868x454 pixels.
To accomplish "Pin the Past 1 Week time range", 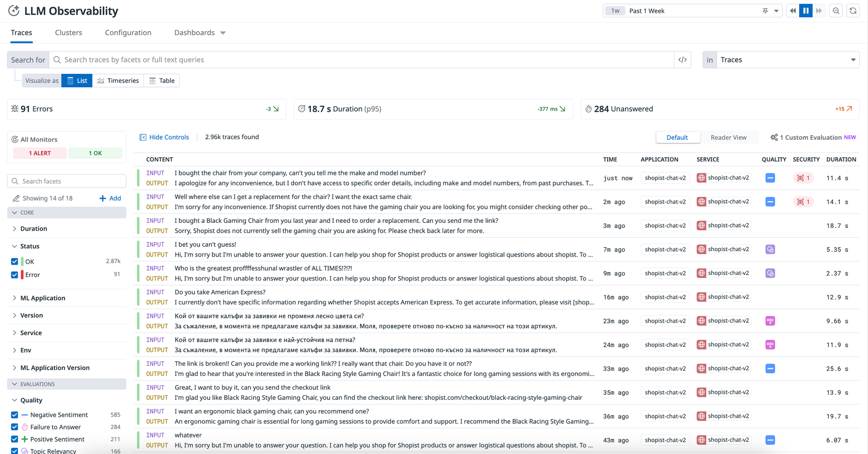I will pos(765,11).
